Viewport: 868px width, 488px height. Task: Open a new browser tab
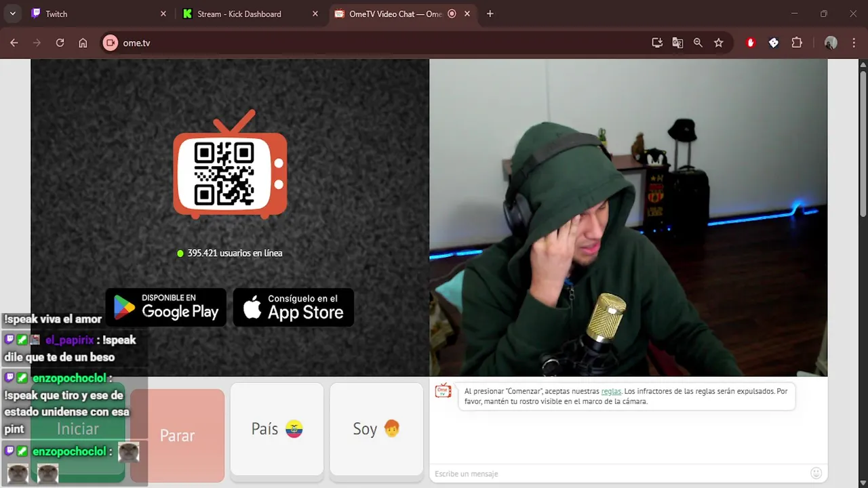click(490, 14)
